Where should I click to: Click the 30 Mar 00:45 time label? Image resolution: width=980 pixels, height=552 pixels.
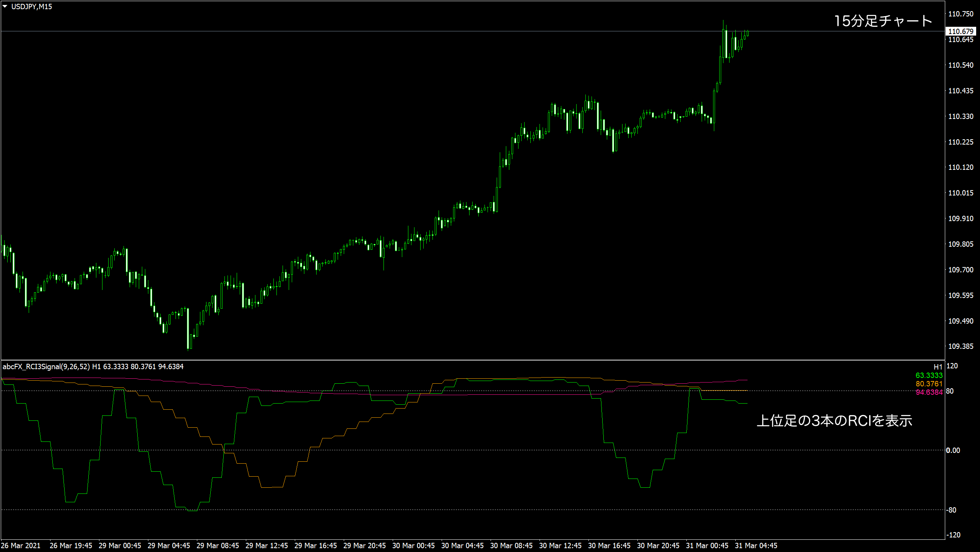413,545
